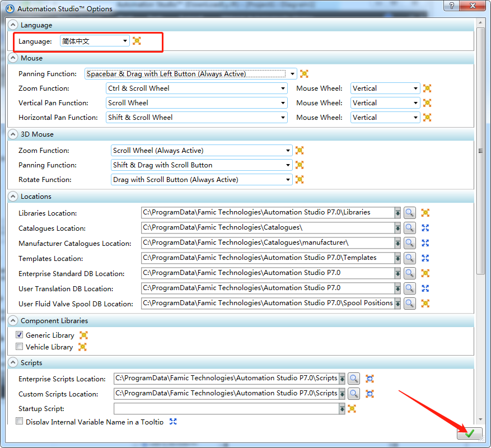Click the Custom Scripts Location path field
Image resolution: width=491 pixels, height=448 pixels.
point(226,394)
